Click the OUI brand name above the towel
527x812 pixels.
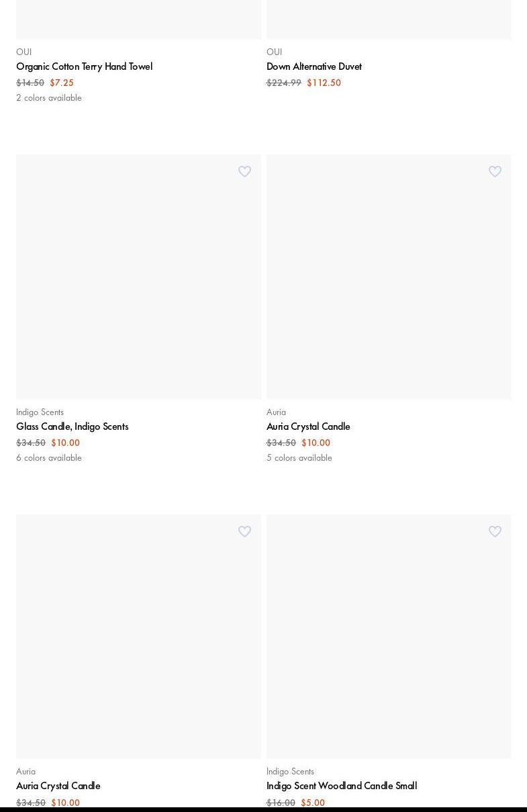(x=23, y=52)
